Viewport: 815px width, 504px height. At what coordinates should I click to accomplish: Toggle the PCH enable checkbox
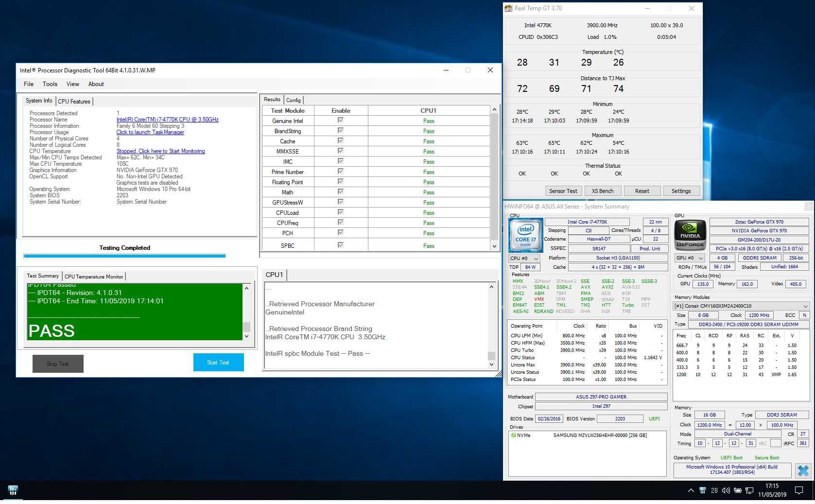341,233
